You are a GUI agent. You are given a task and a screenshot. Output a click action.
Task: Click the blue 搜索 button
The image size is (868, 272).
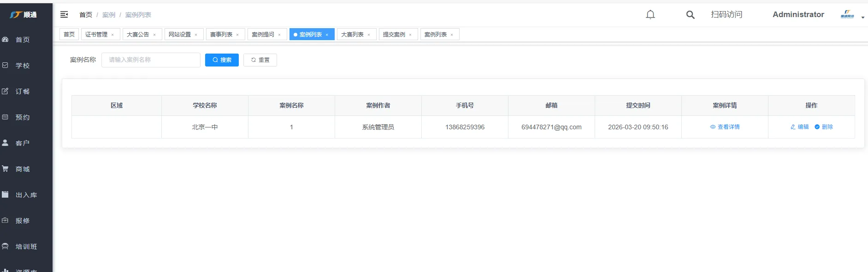click(x=222, y=60)
